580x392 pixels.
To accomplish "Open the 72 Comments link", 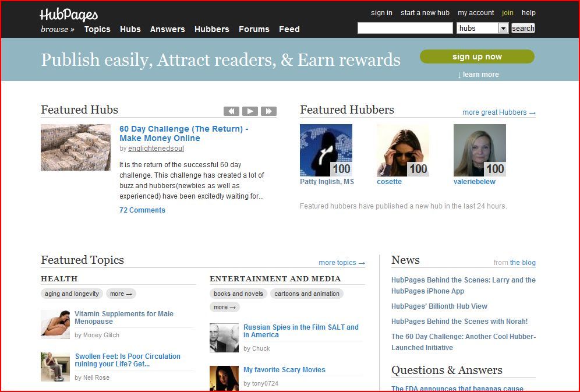I will 143,210.
